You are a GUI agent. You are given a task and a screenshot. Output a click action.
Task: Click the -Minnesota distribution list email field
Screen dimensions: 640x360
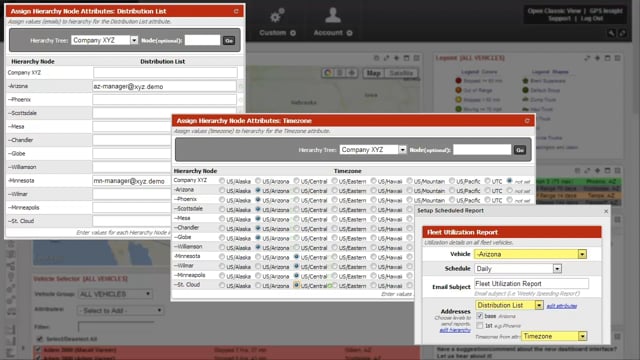[x=131, y=181]
